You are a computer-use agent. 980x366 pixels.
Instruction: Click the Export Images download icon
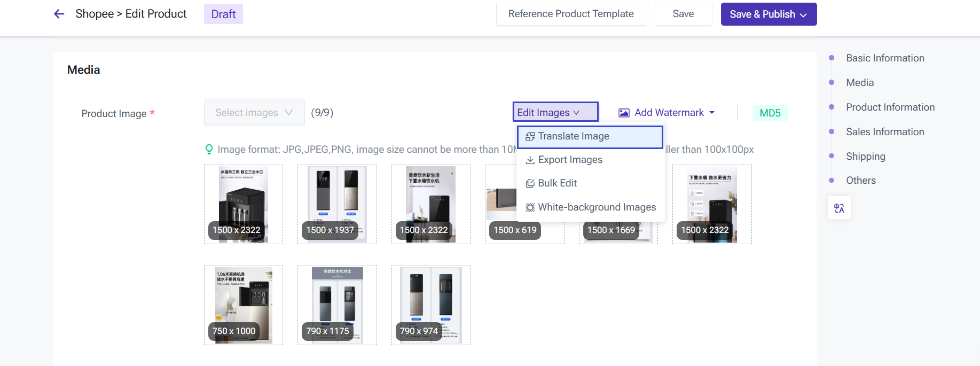(530, 160)
